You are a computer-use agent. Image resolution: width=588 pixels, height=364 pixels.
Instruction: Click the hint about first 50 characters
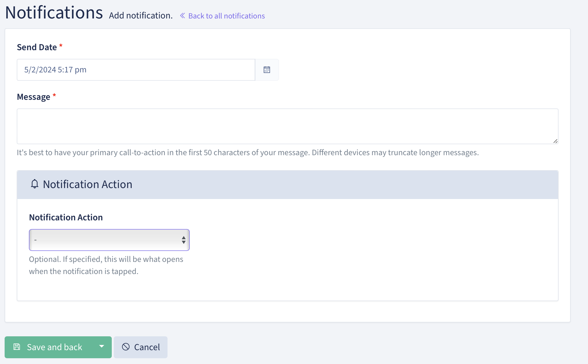coord(248,153)
